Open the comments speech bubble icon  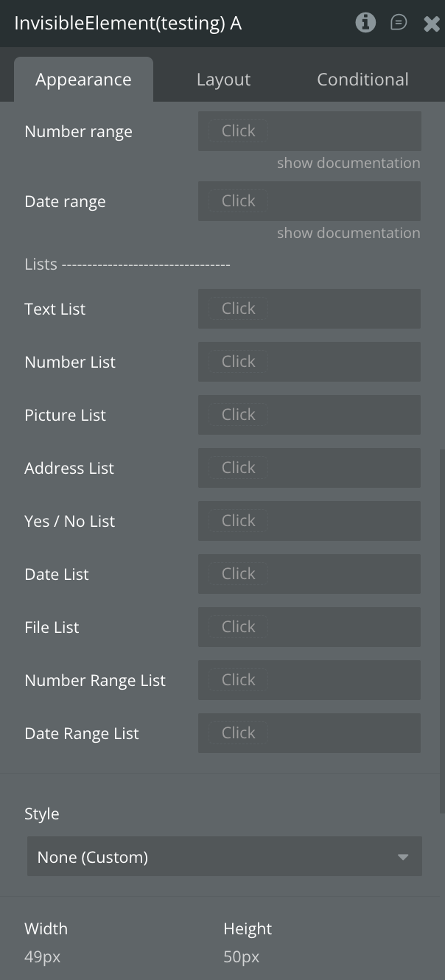pyautogui.click(x=399, y=23)
